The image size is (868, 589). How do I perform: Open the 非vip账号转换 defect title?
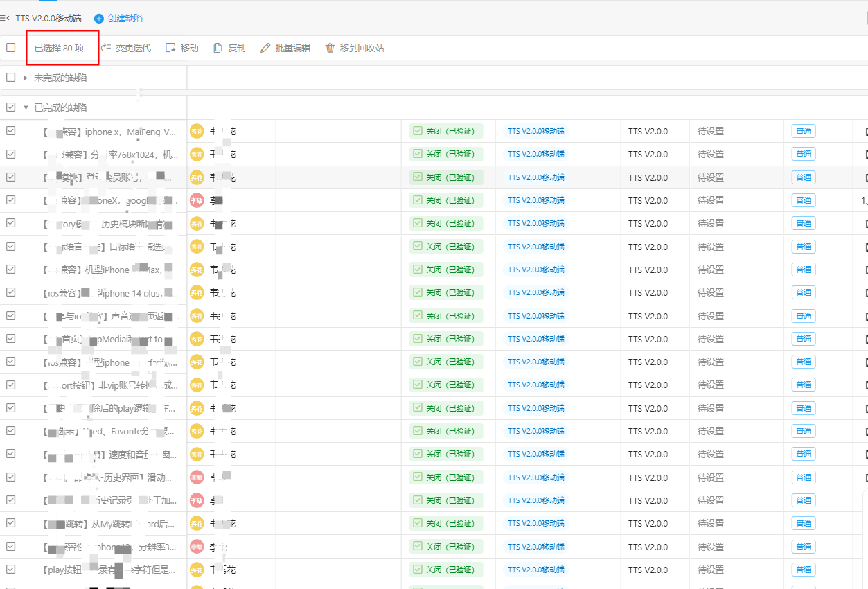coord(109,385)
